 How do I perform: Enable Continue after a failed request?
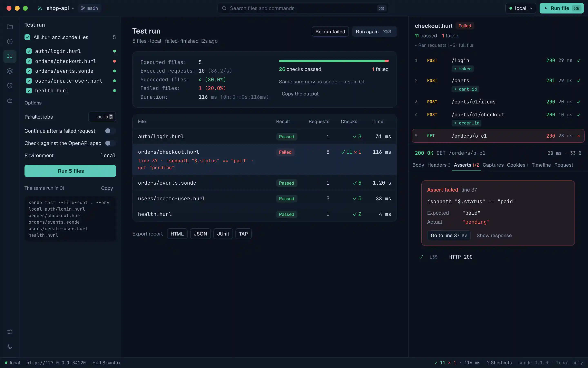tap(110, 131)
